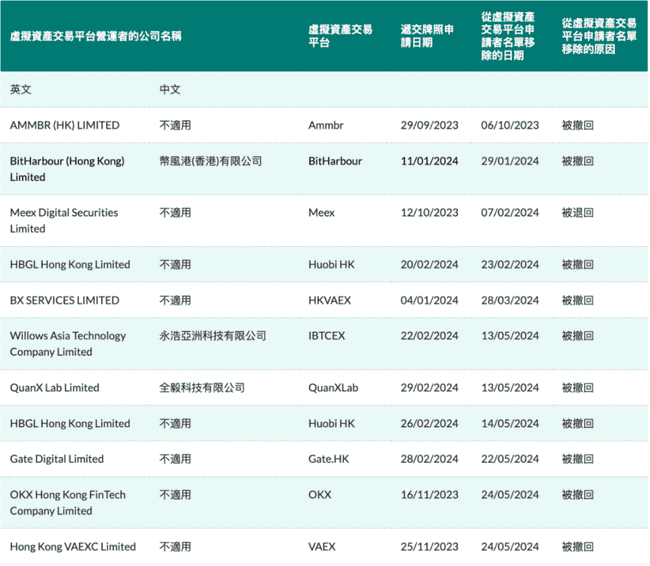Click the VAEX platform cell
Image resolution: width=650 pixels, height=566 pixels.
tap(322, 547)
